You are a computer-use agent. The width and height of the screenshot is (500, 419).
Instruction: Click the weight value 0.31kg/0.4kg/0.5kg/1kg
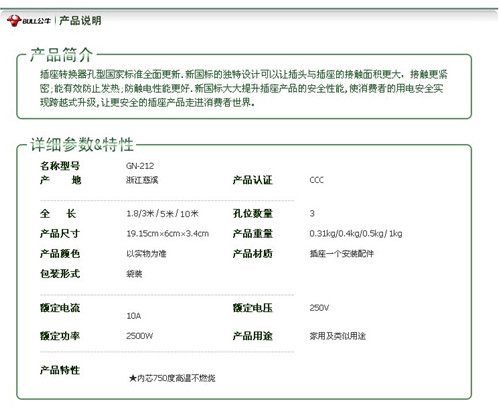pyautogui.click(x=356, y=233)
